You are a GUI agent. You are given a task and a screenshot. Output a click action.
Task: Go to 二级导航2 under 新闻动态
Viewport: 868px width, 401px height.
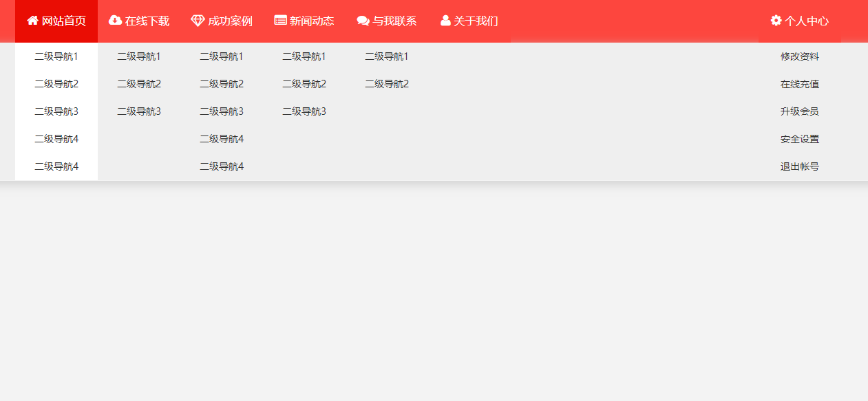pyautogui.click(x=304, y=84)
